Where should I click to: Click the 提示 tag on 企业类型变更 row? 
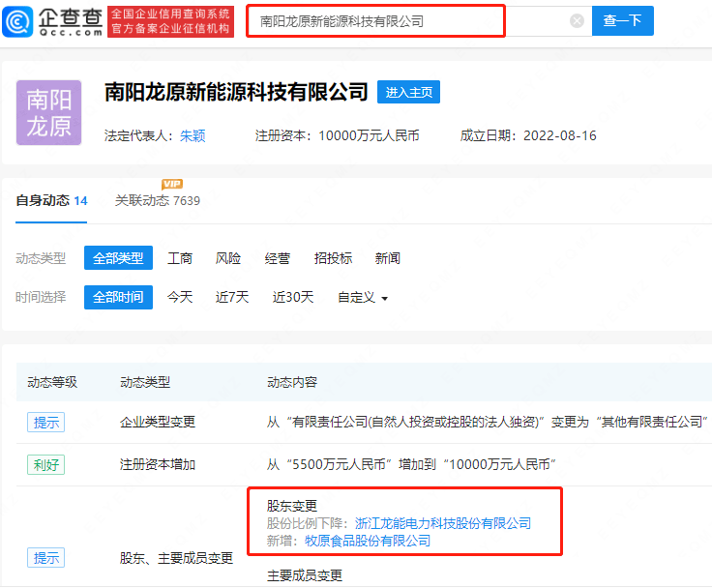pyautogui.click(x=45, y=423)
